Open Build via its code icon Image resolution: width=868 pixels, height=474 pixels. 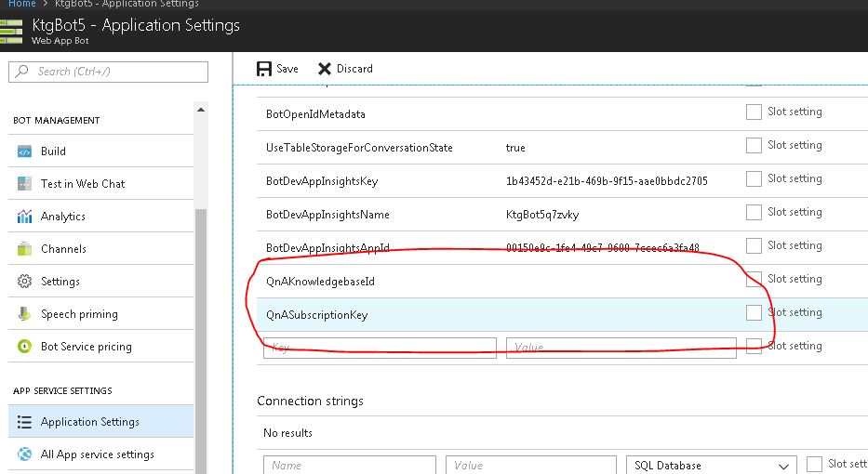tap(24, 151)
